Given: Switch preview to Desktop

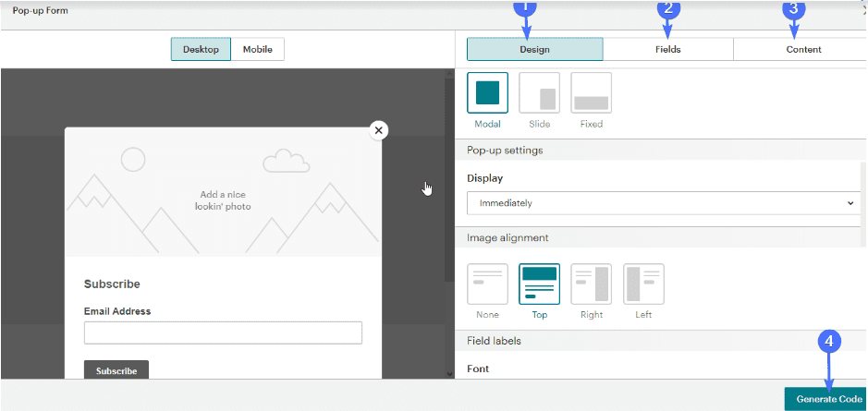Looking at the screenshot, I should tap(201, 49).
